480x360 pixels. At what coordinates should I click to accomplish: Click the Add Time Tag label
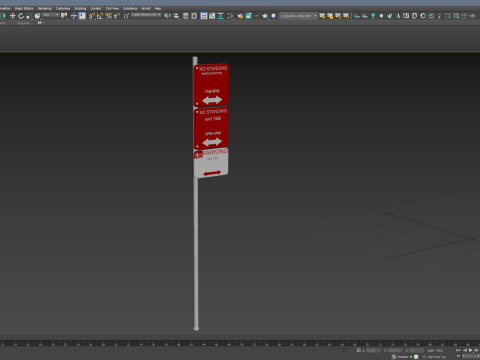click(437, 357)
